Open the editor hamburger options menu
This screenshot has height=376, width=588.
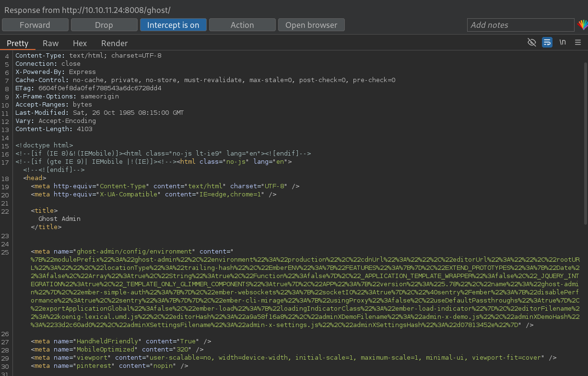(578, 43)
